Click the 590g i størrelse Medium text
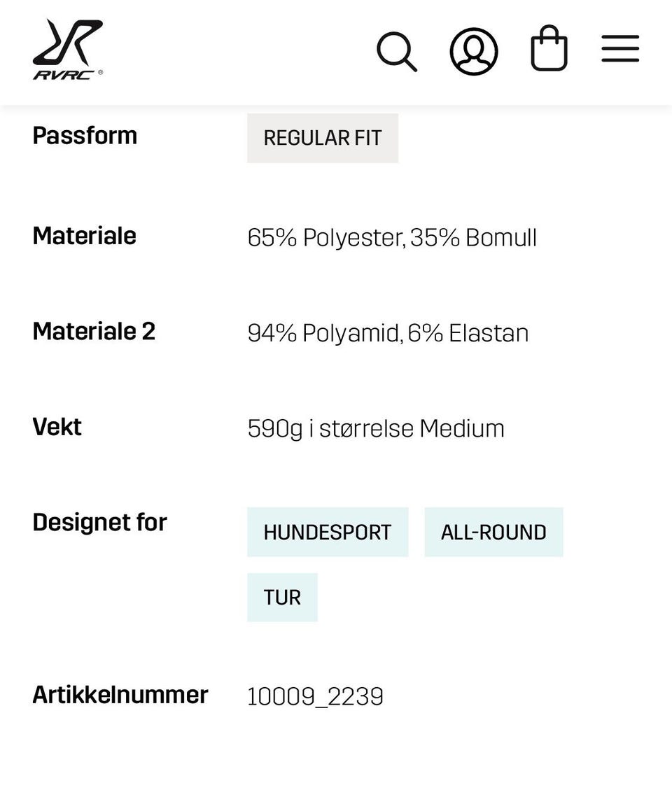 [376, 428]
